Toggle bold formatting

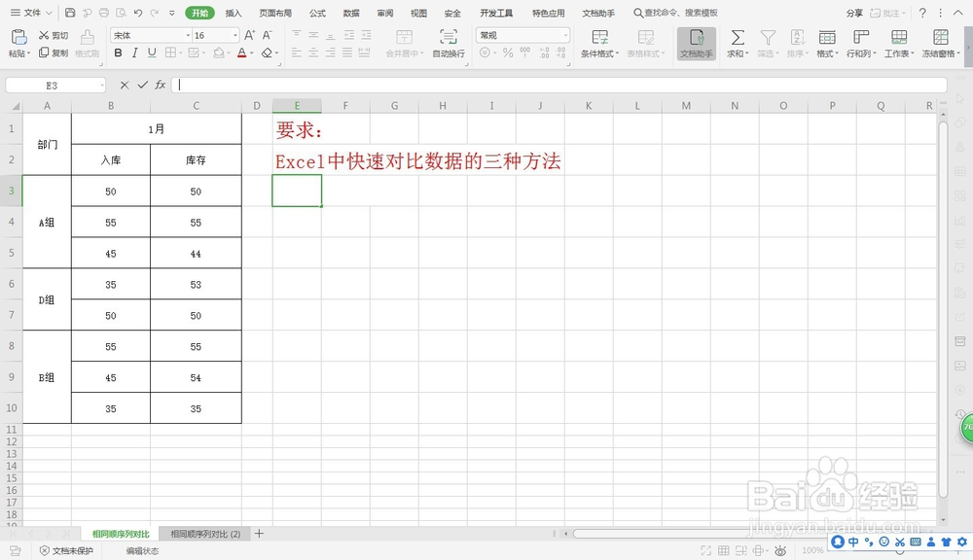(118, 53)
